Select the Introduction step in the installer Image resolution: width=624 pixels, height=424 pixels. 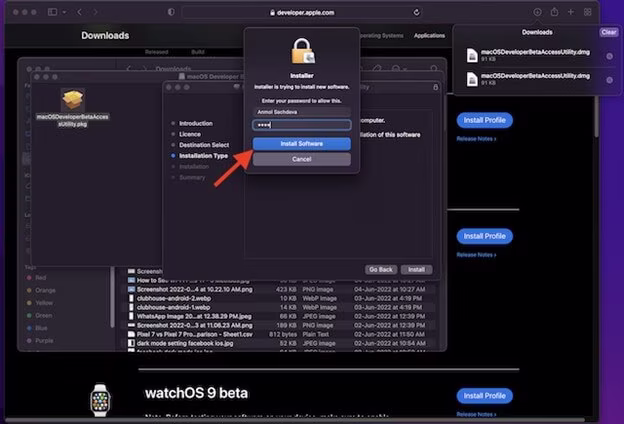point(196,123)
